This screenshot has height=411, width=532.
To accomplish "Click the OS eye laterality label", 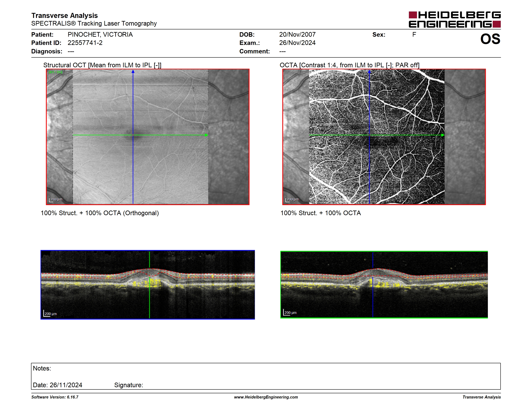I will (490, 39).
